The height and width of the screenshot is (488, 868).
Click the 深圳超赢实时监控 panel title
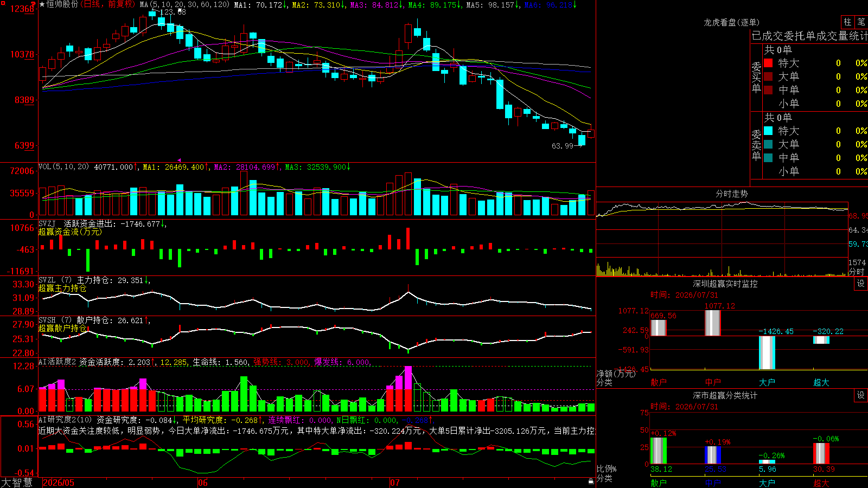(725, 284)
